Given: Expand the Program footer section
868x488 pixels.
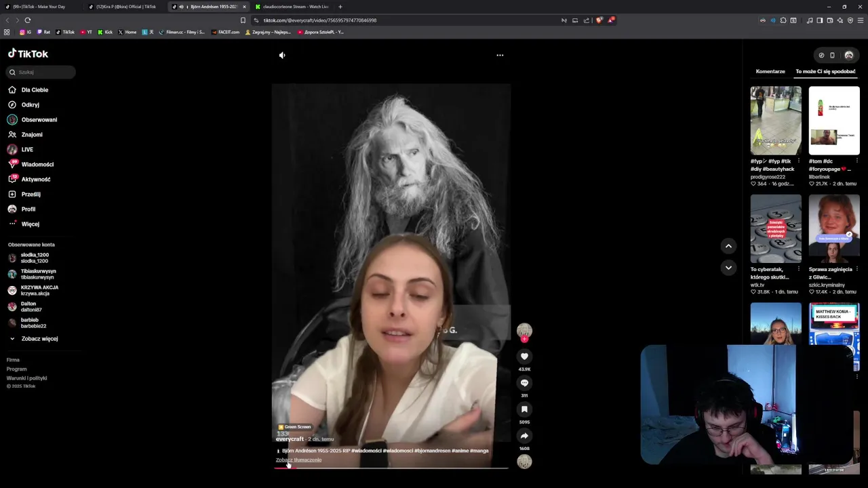Looking at the screenshot, I should click(x=16, y=369).
